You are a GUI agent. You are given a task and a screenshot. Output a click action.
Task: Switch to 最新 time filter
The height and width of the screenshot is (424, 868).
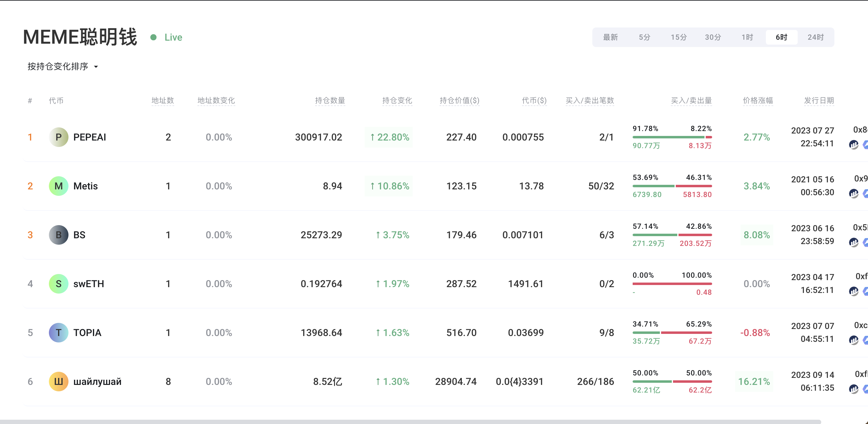610,37
